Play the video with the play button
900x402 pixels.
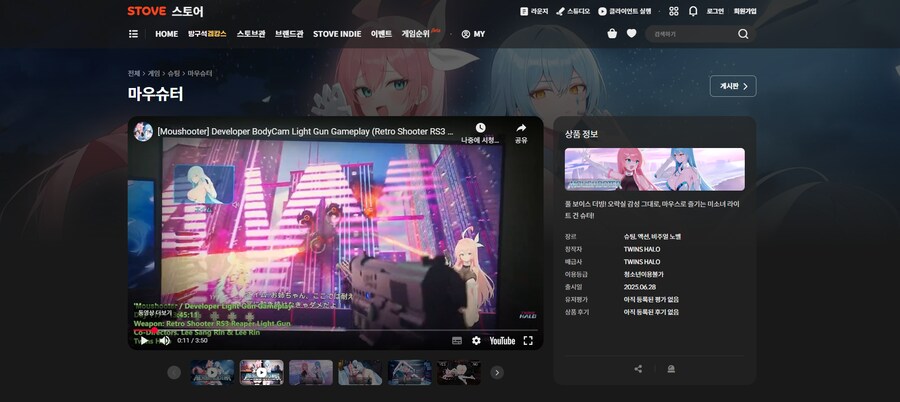tap(144, 341)
